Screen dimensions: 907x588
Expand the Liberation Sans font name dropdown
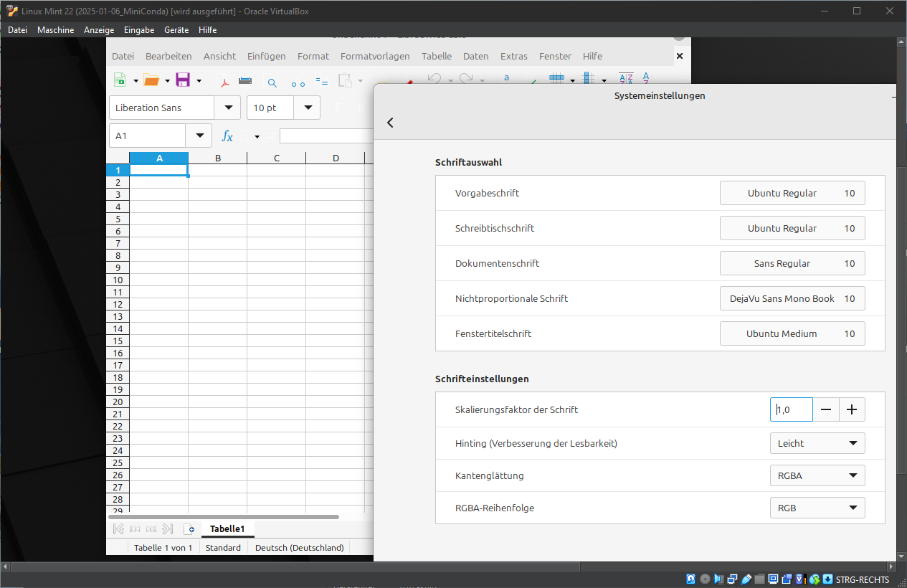pos(228,108)
